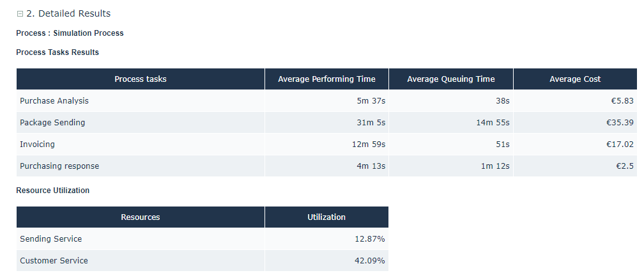644x273 pixels.
Task: Click the 'Process tasks' column header
Action: tap(141, 79)
